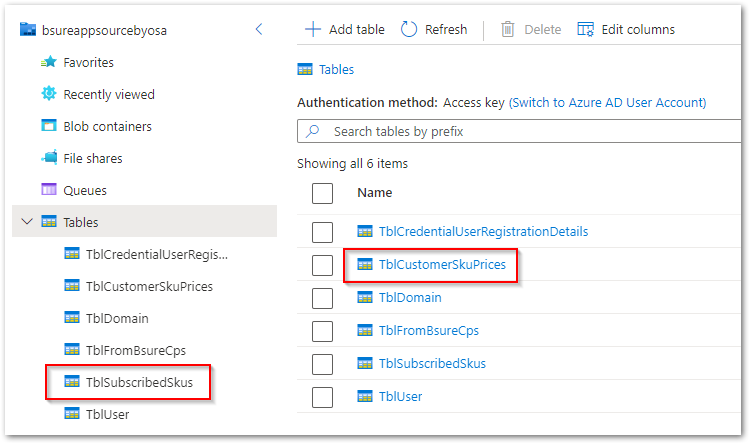Open Favorites star icon in sidebar
The width and height of the screenshot is (750, 444).
[49, 62]
